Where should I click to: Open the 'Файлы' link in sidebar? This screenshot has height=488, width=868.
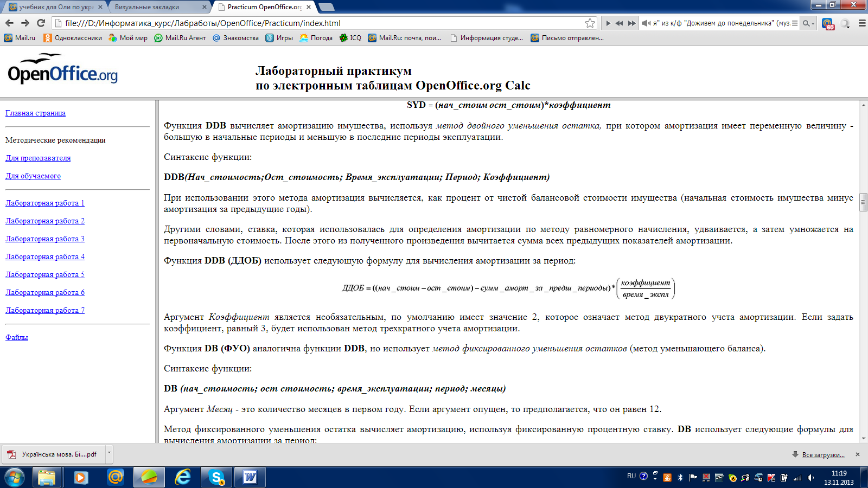17,337
